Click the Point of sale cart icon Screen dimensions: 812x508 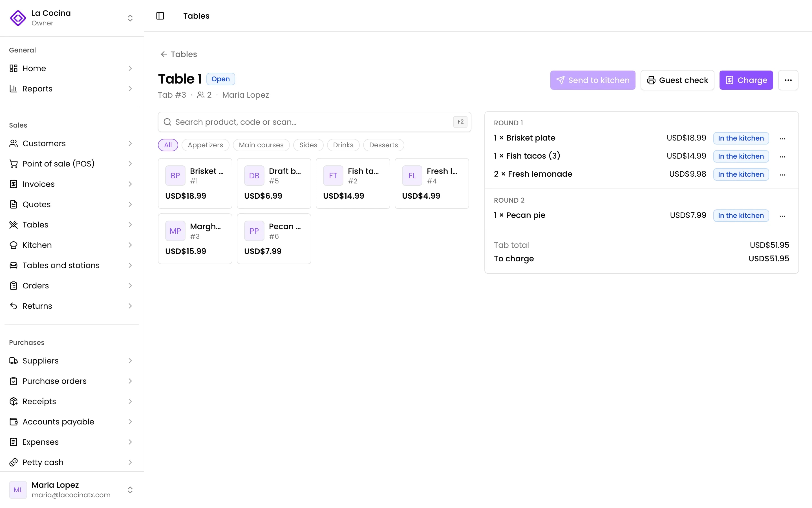click(14, 164)
